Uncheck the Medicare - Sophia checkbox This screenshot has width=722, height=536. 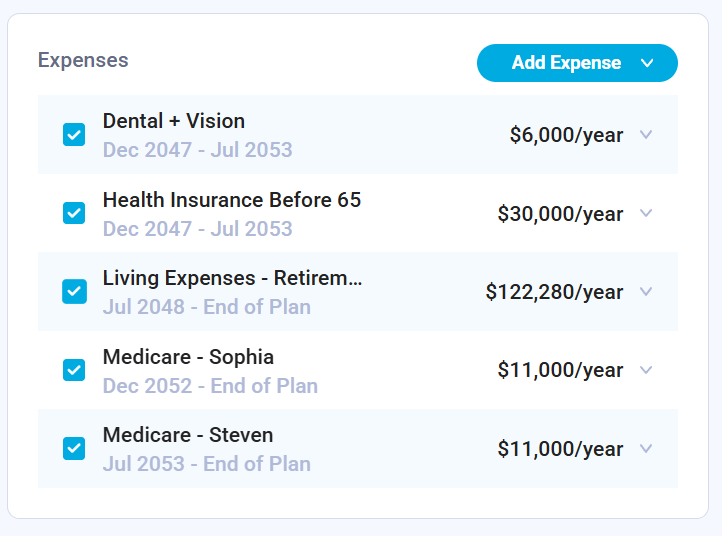coord(74,370)
